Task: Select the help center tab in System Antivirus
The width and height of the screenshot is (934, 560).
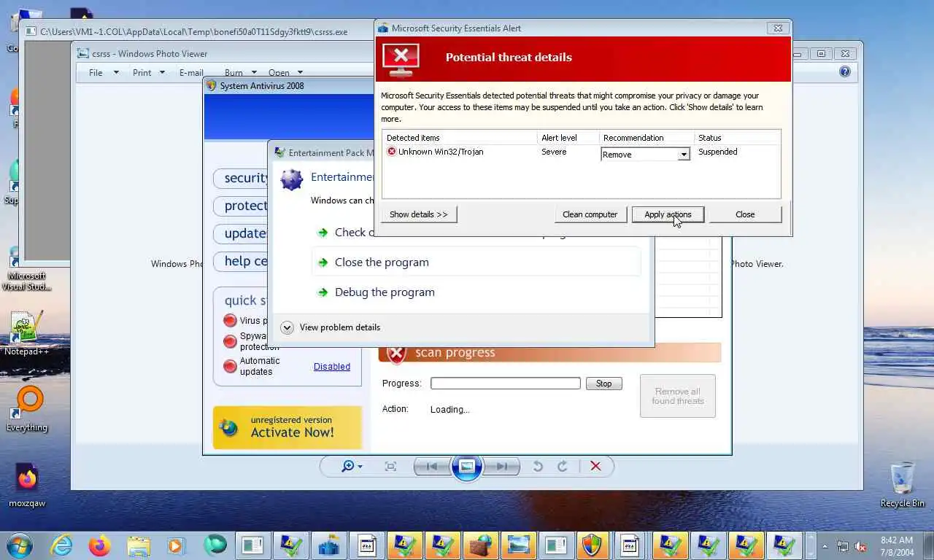Action: pos(241,261)
